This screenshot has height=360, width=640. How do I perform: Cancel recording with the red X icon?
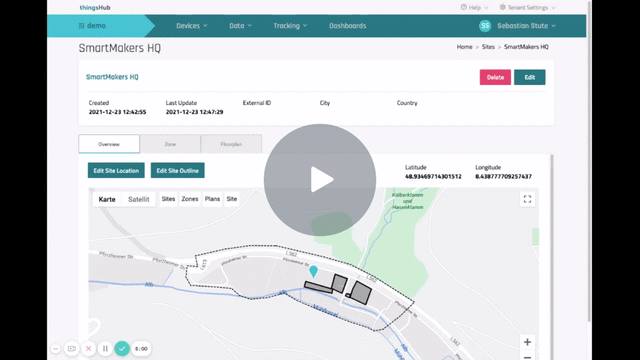coord(88,349)
